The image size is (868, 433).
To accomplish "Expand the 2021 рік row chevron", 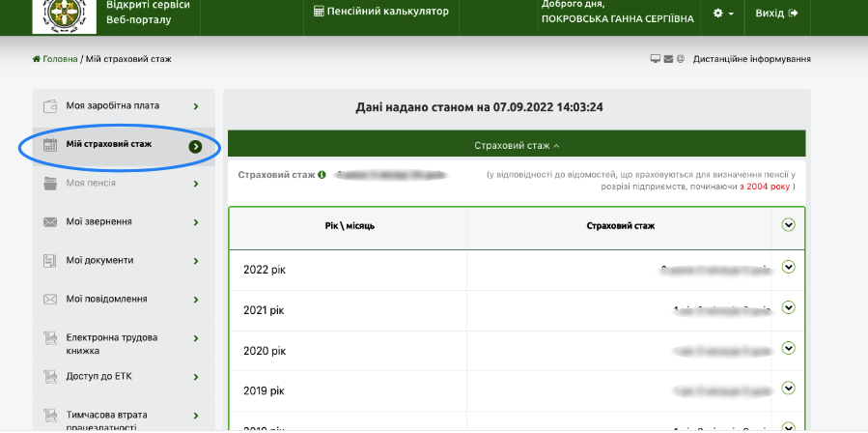I will coord(788,307).
